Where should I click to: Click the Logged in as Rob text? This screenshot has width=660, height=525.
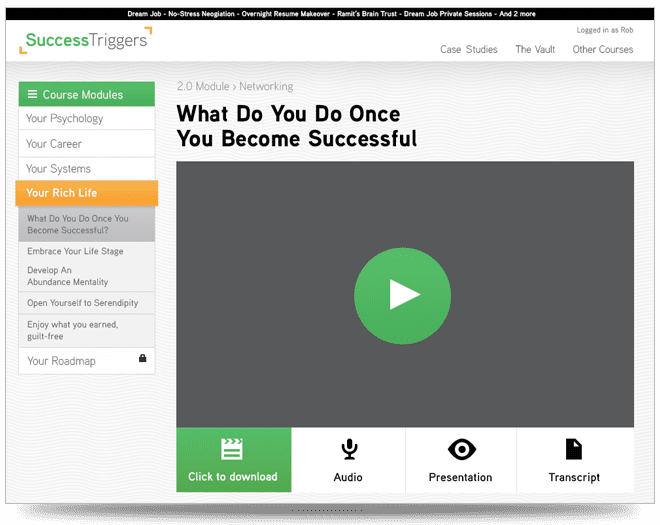604,30
